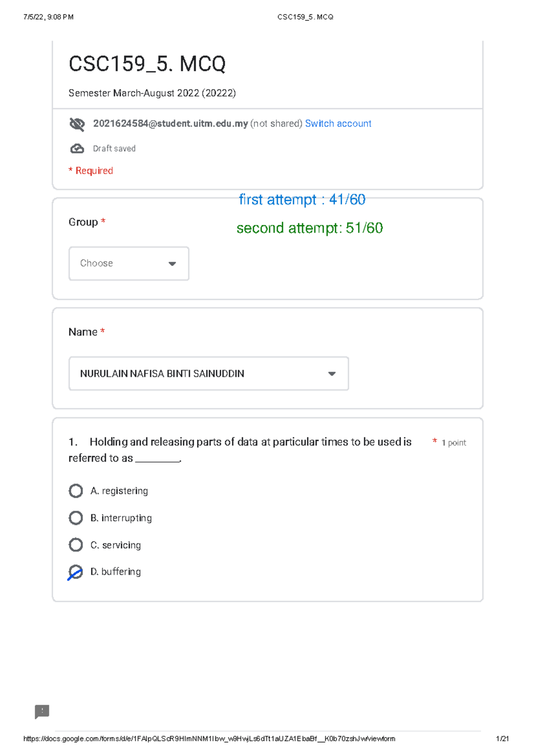This screenshot has width=534, height=756.
Task: Click the 'Choose' placeholder in Group field
Action: [x=97, y=263]
